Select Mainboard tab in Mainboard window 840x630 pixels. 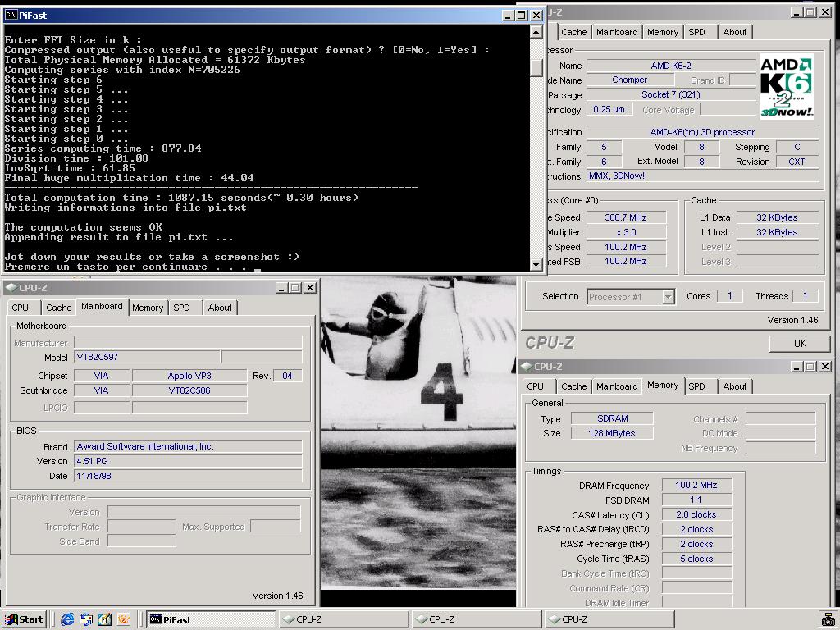click(x=102, y=306)
